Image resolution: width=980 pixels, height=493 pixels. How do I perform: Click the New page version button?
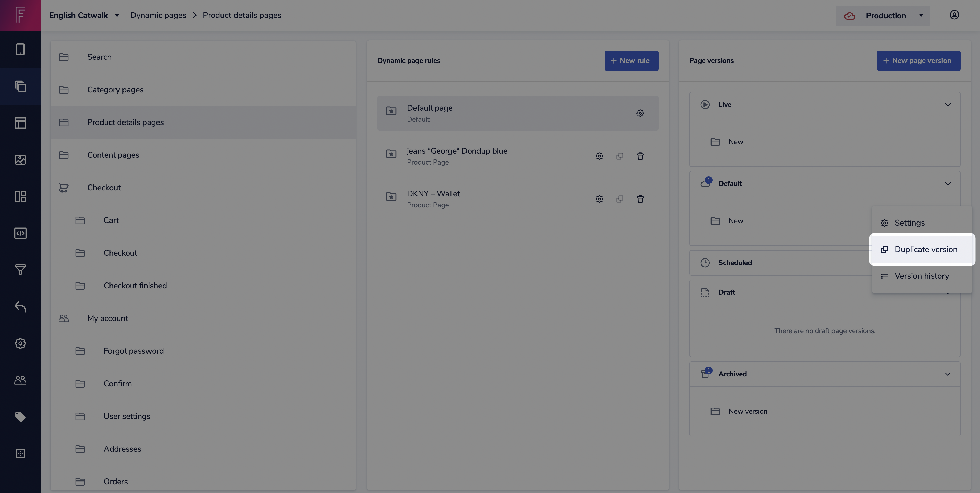point(918,61)
